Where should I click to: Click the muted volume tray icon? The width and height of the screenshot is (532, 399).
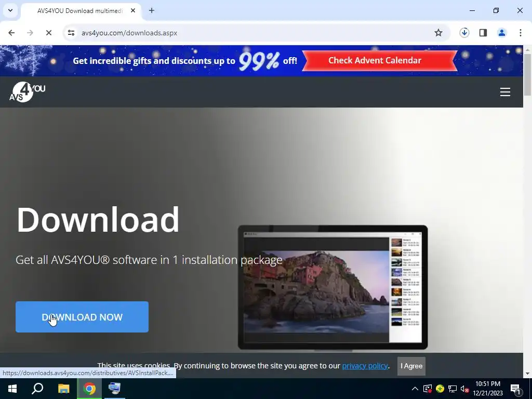464,389
